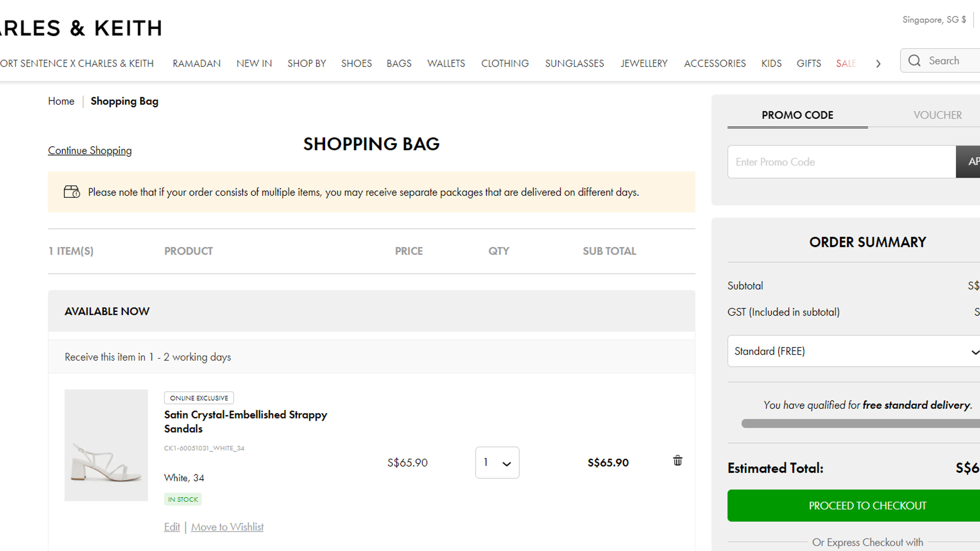Open Singapore, SG $ region selector
Screen dimensions: 980x551
[934, 19]
